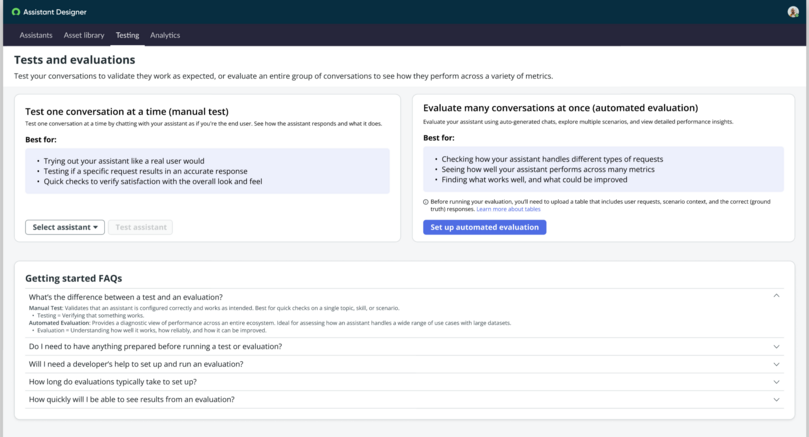Open the Select assistant dropdown
This screenshot has width=809, height=437.
point(65,227)
